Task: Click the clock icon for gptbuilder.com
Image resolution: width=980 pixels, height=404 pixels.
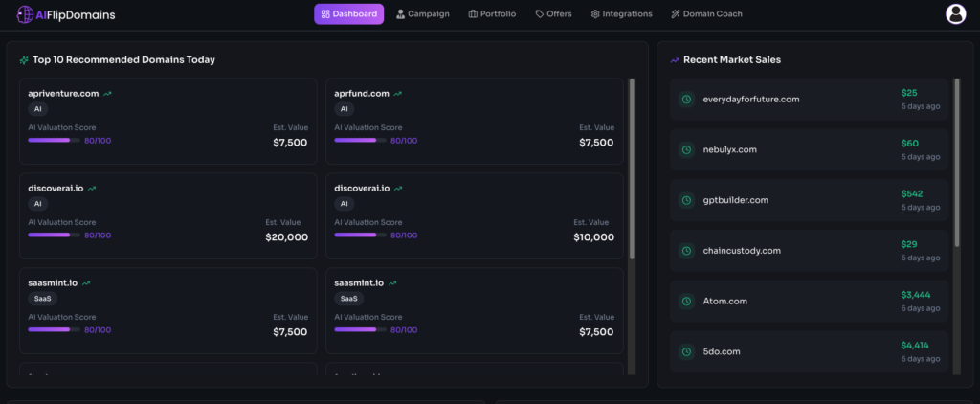Action: tap(686, 200)
